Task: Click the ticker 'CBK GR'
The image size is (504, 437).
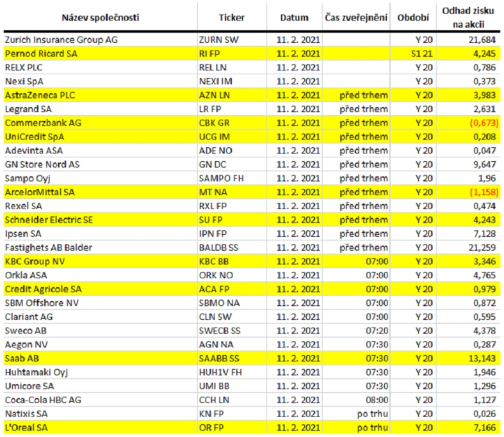Action: point(214,123)
